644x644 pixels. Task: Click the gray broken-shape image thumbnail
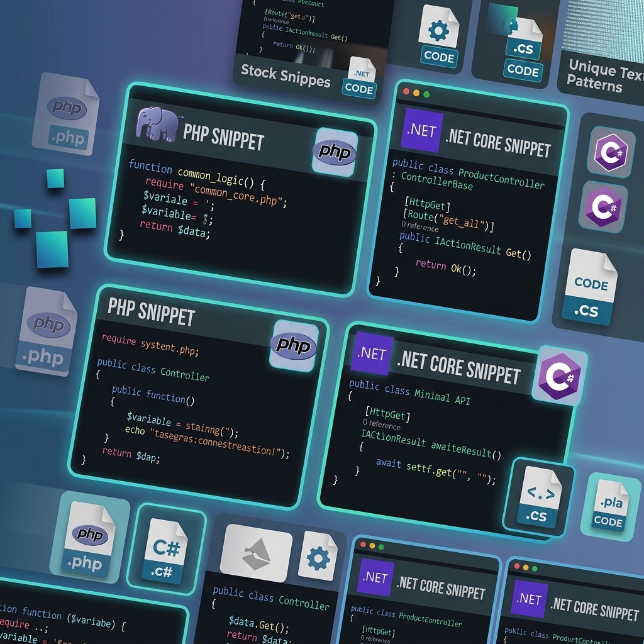(x=257, y=553)
